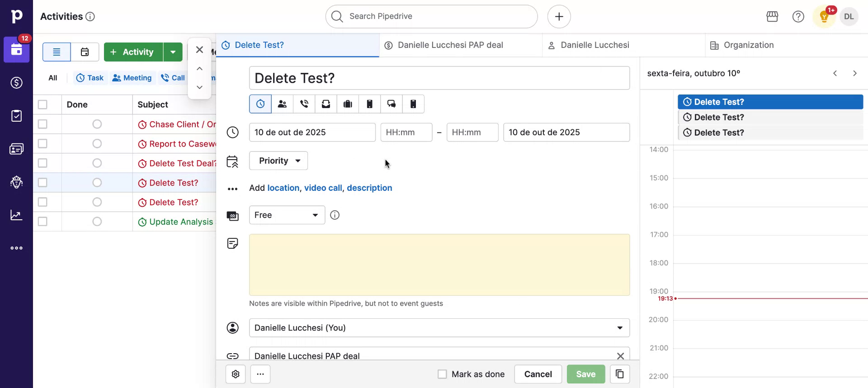Switch to calendar view
Image resolution: width=868 pixels, height=388 pixels.
85,52
